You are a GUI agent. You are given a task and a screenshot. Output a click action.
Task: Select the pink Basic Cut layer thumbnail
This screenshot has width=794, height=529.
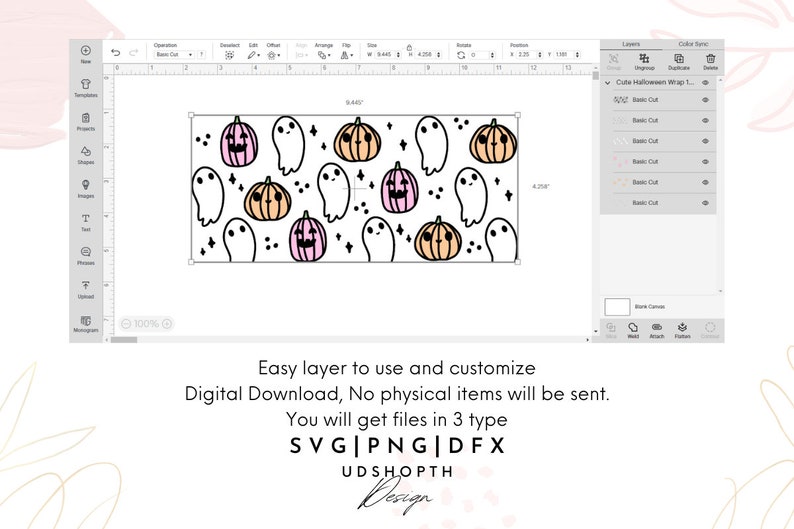[x=620, y=162]
